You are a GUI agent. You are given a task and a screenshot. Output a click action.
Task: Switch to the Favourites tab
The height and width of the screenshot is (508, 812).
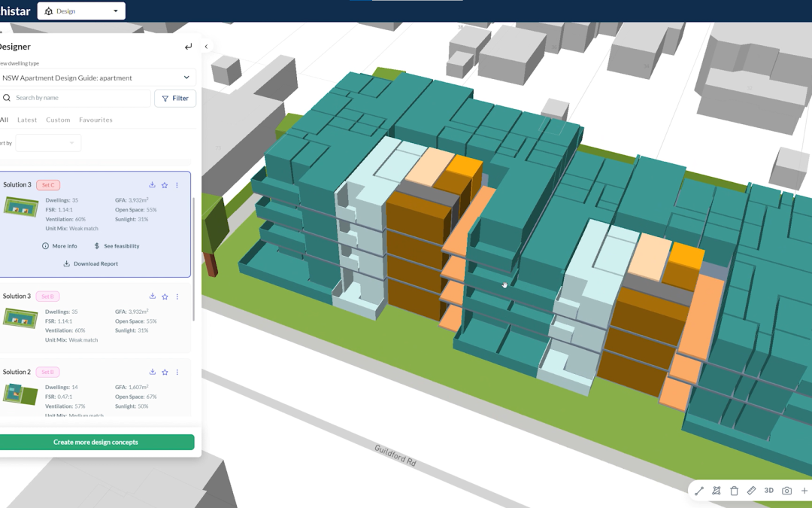coord(95,119)
